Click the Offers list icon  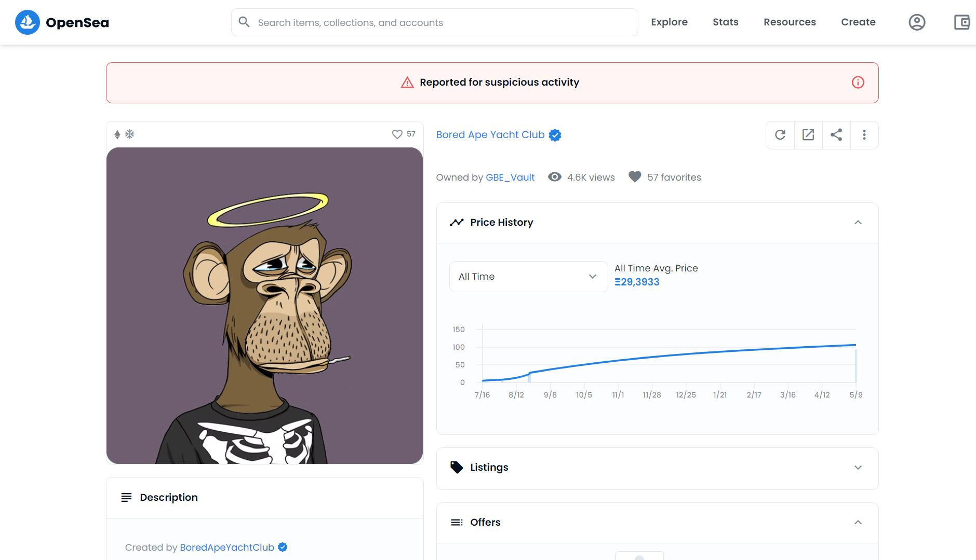point(457,522)
